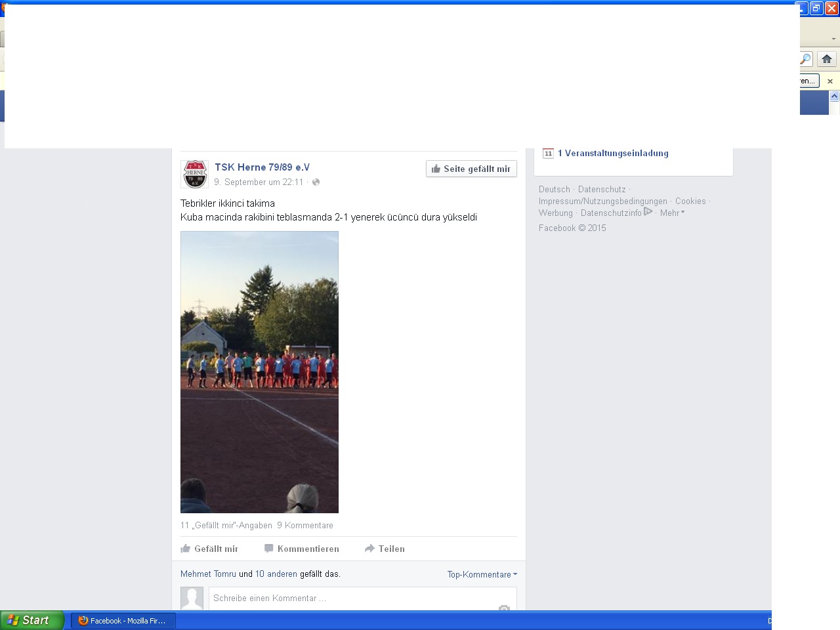Click the Kommentieren action
Viewport: 840px width, 630px height.
[x=301, y=549]
